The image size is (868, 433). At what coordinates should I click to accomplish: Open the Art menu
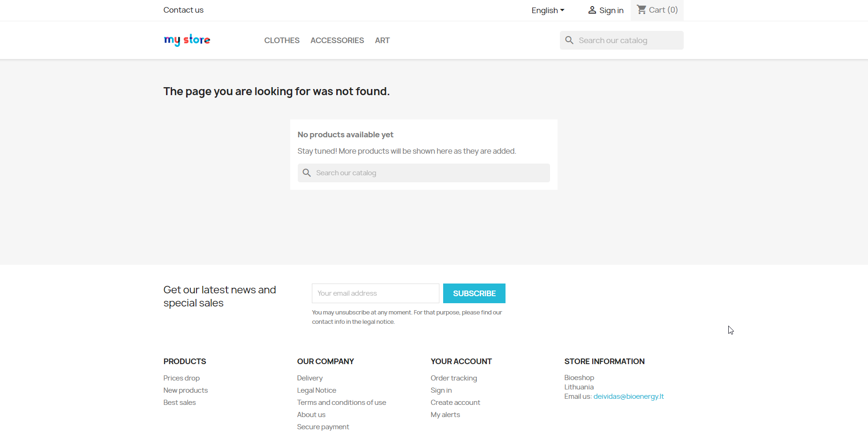click(x=382, y=40)
